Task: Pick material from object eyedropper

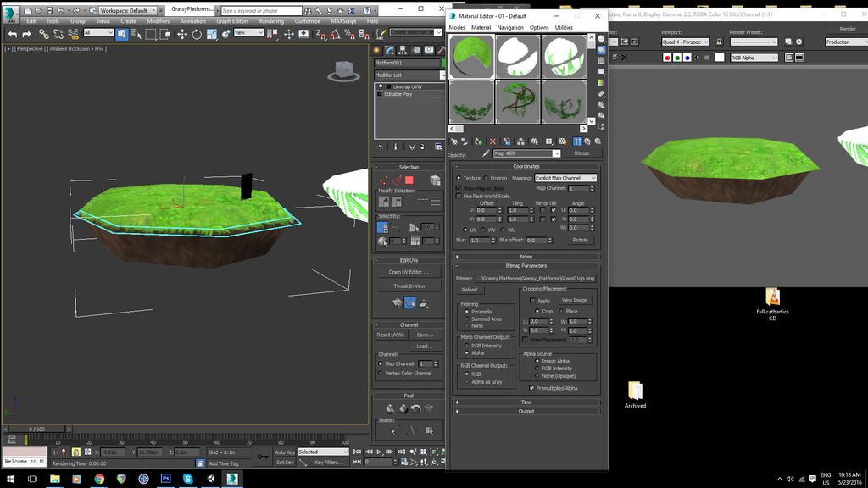Action: tap(486, 153)
